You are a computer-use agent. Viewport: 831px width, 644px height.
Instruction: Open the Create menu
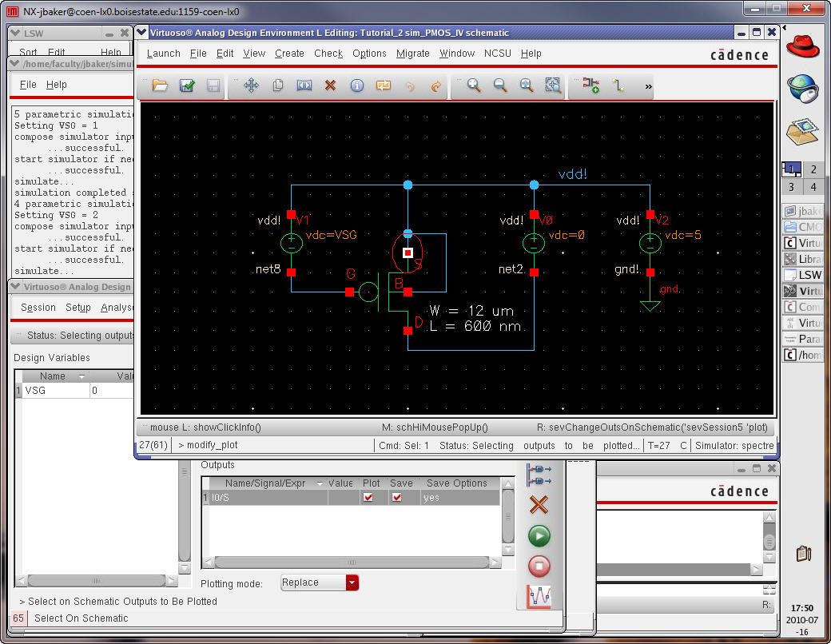click(x=289, y=54)
